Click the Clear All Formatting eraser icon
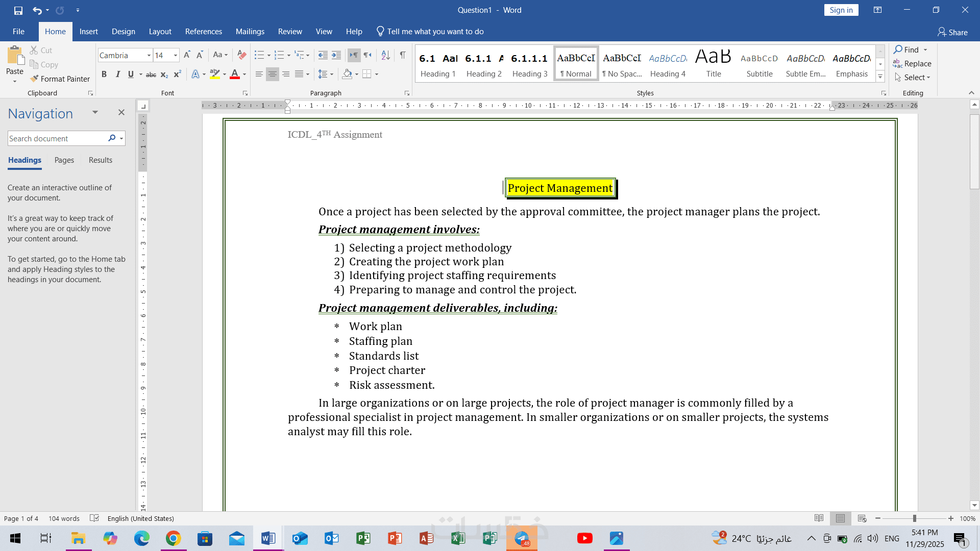The width and height of the screenshot is (980, 551). coord(242,55)
